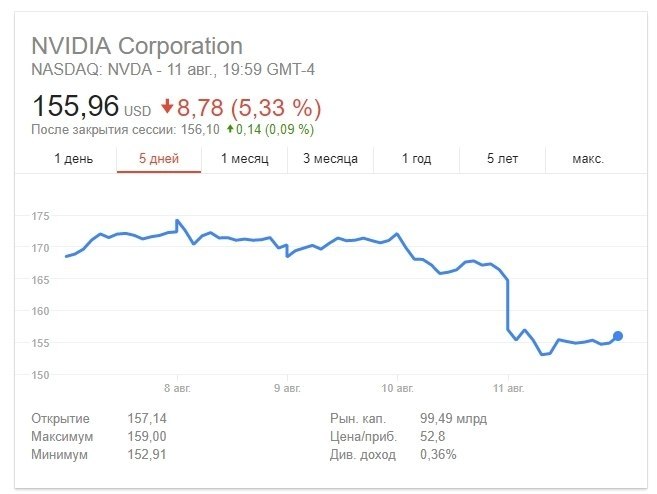
Task: Select the "1 день" time range tab
Action: 73,158
